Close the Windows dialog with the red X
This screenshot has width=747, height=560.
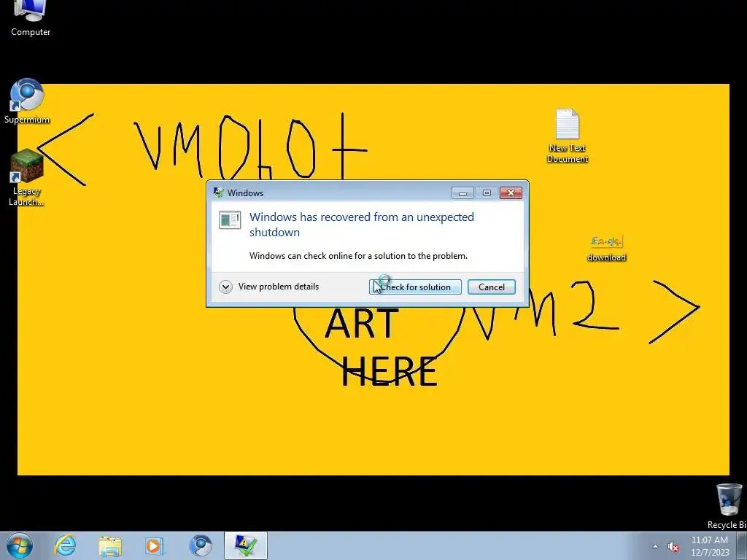[511, 192]
